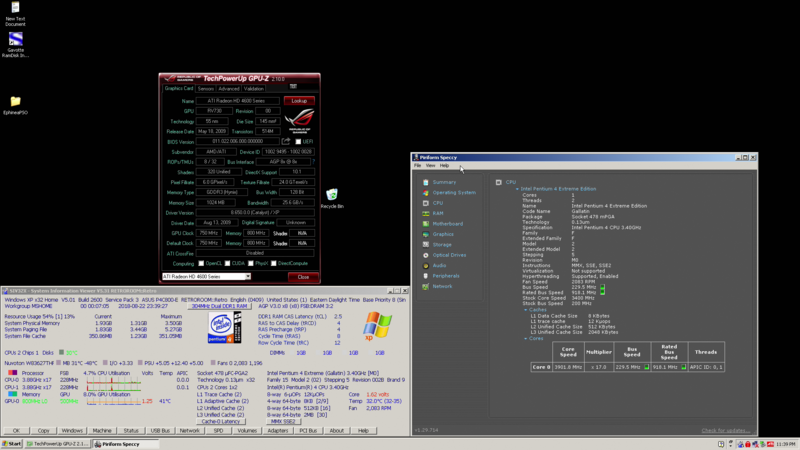The width and height of the screenshot is (800, 450).
Task: Click green graph icon beside Rated Bus Speed 918.1 MHz
Action: coord(603,292)
